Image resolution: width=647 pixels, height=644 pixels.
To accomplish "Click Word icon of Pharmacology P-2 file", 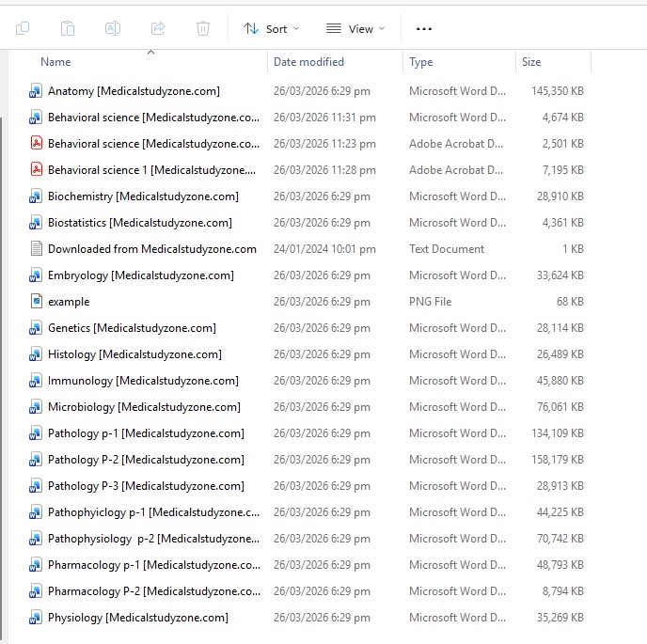I will tap(36, 591).
